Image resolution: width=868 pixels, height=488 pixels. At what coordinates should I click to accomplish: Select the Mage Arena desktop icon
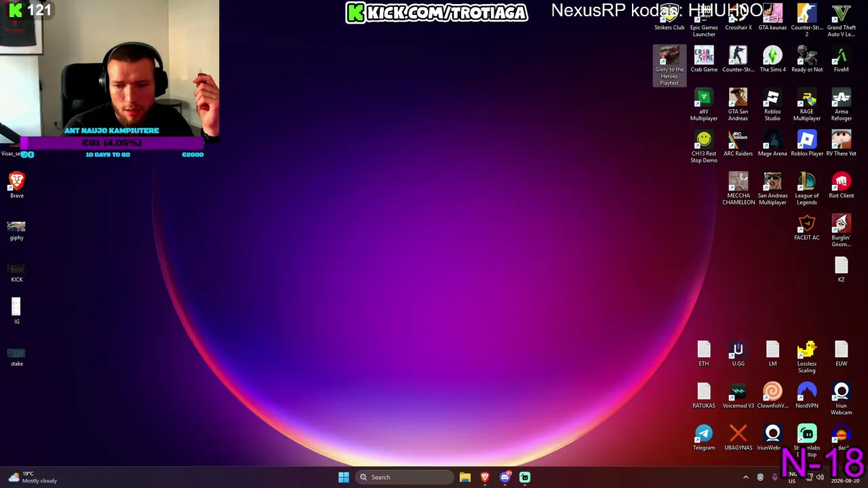772,144
